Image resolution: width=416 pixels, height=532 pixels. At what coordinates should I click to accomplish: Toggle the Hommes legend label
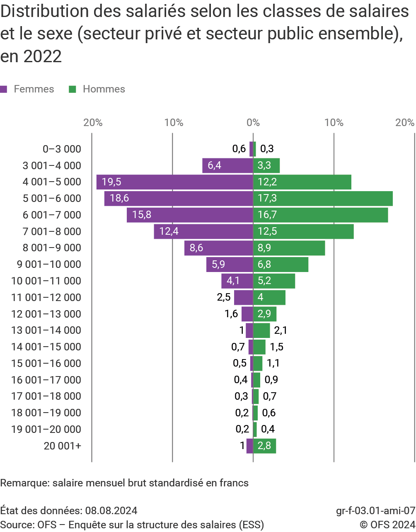[104, 89]
